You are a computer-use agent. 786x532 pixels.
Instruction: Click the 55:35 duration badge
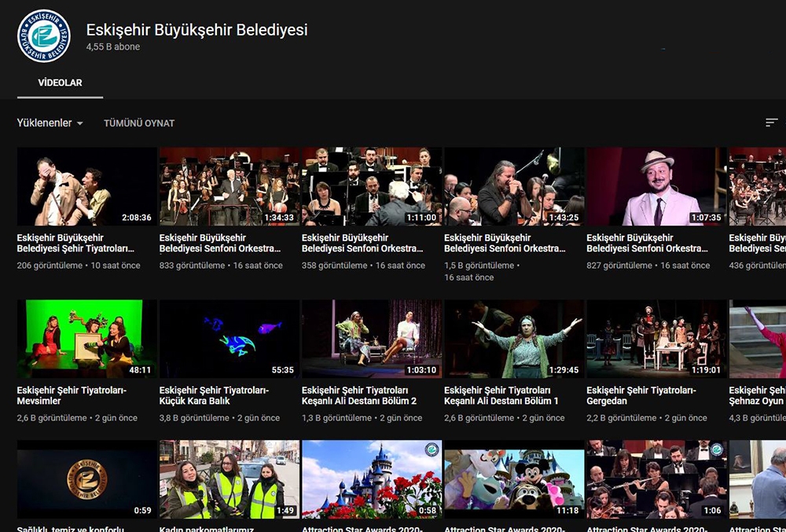pos(283,369)
